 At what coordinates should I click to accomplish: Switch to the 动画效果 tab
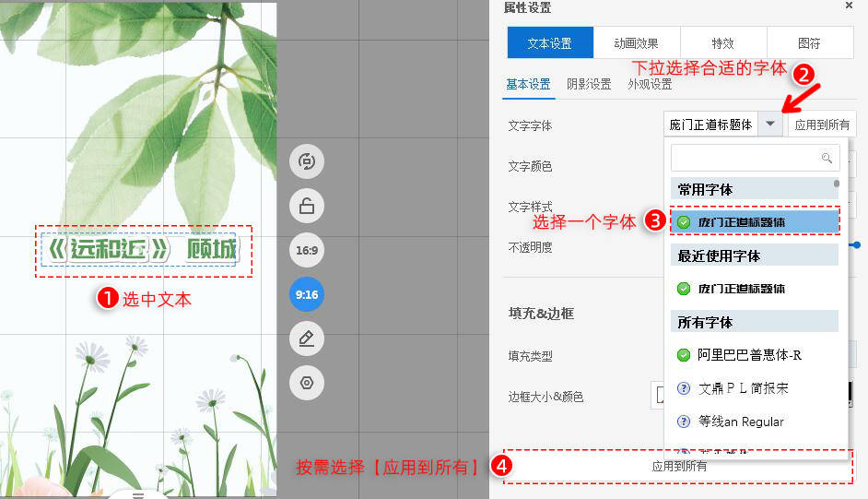637,43
